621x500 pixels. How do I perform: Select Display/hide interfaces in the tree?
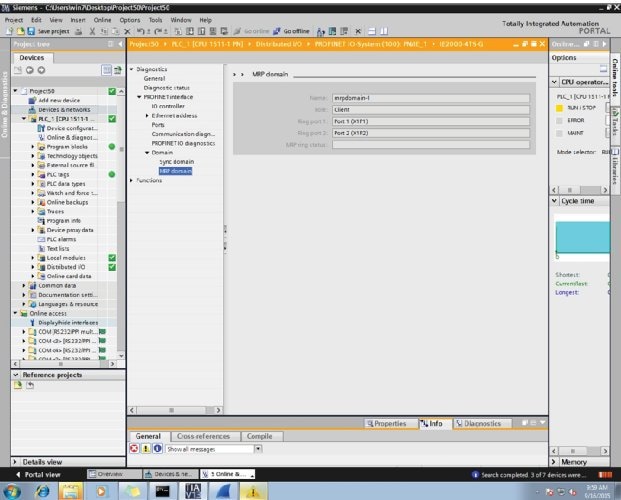[x=68, y=323]
